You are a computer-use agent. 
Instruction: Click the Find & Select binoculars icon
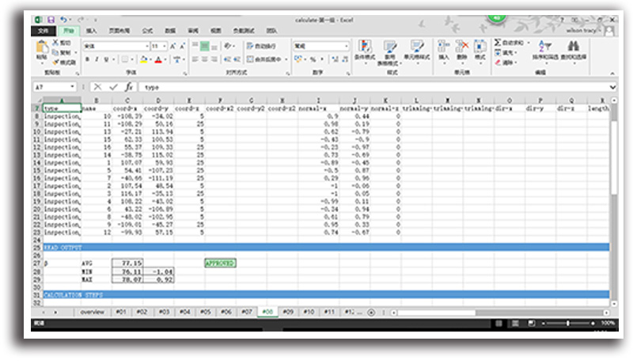tap(575, 49)
